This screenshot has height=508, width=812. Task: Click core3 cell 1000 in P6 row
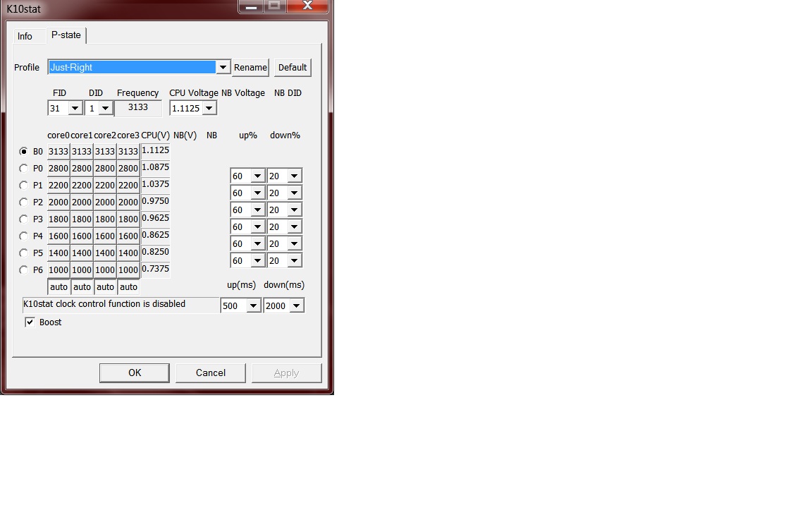(128, 270)
